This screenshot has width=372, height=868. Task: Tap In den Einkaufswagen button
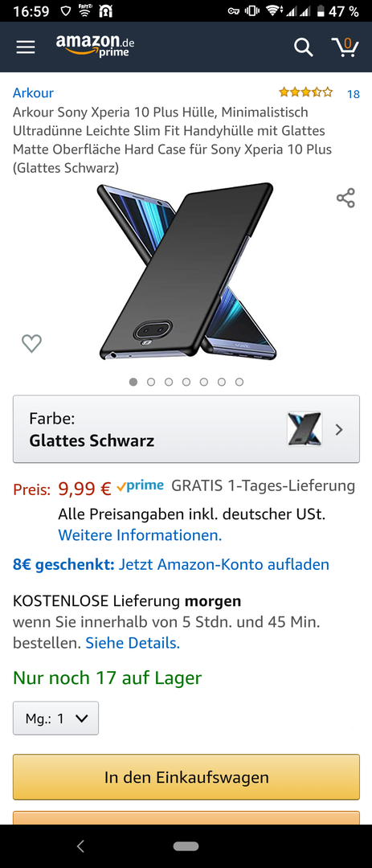pos(186,776)
